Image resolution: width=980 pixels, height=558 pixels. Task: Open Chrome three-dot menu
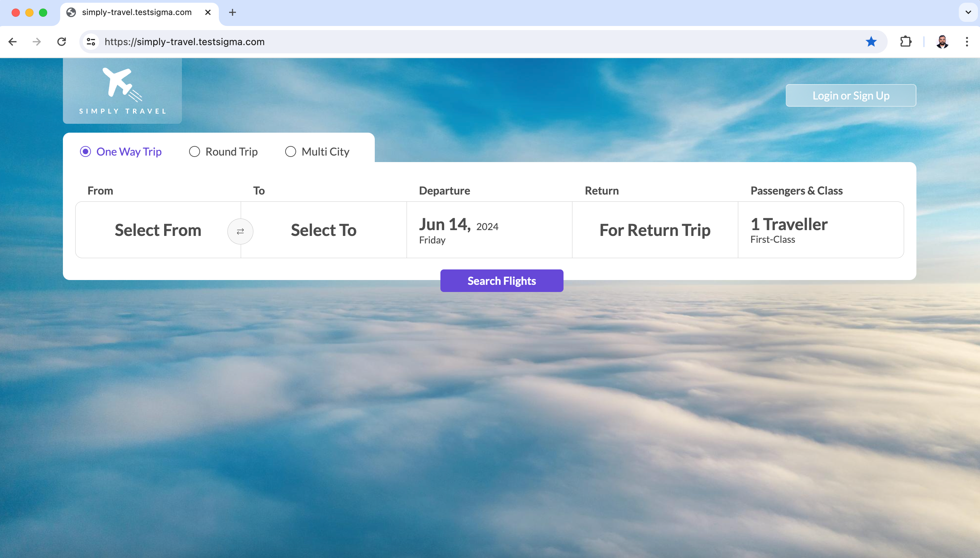pyautogui.click(x=967, y=42)
